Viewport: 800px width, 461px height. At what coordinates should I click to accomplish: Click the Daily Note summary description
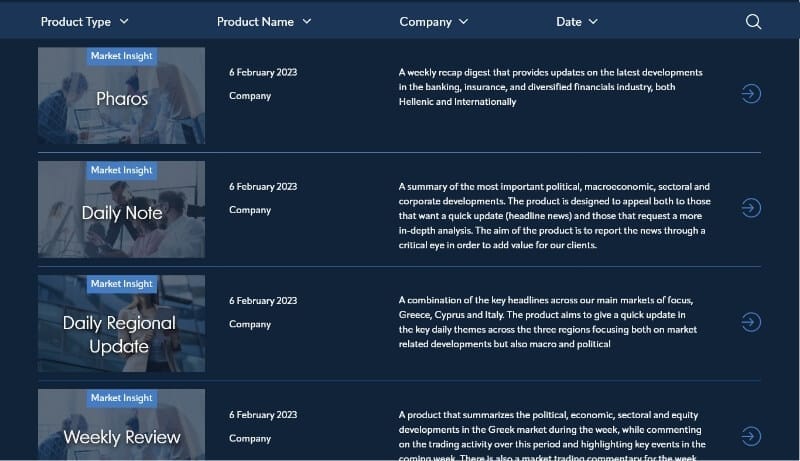[554, 215]
